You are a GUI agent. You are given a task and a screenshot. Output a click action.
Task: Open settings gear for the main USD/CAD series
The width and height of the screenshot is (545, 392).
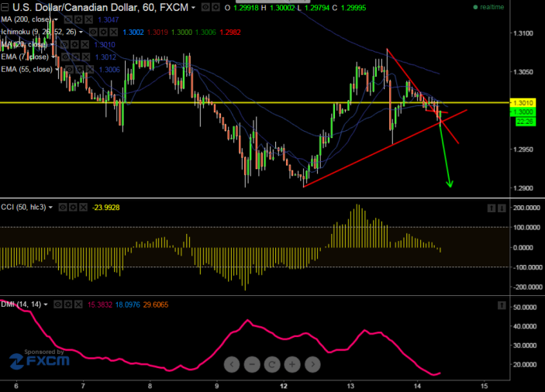[x=216, y=7]
